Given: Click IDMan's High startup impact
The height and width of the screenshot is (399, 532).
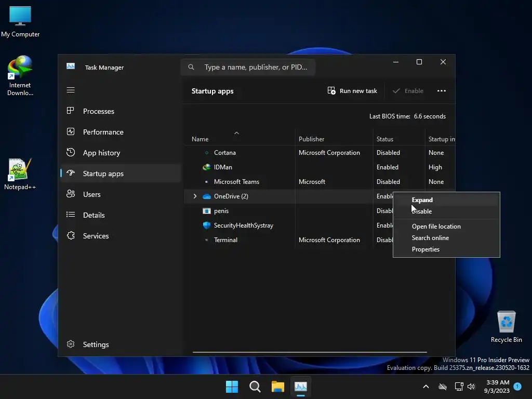Looking at the screenshot, I should pyautogui.click(x=435, y=167).
